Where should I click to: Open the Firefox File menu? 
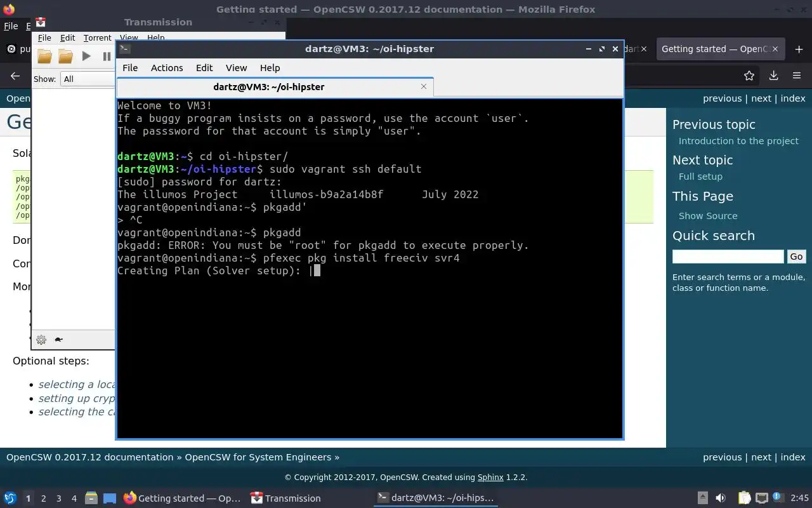point(11,26)
